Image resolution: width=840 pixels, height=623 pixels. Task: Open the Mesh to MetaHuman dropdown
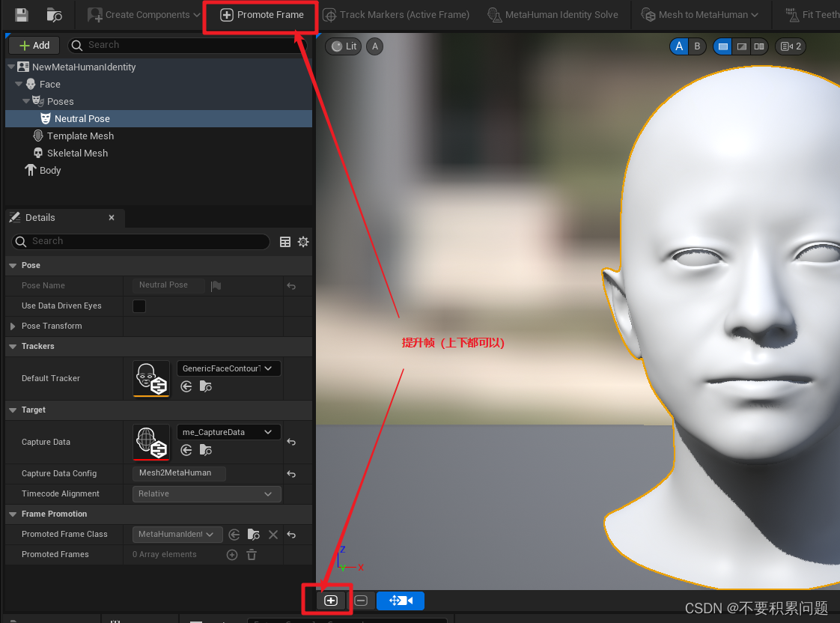click(x=700, y=15)
